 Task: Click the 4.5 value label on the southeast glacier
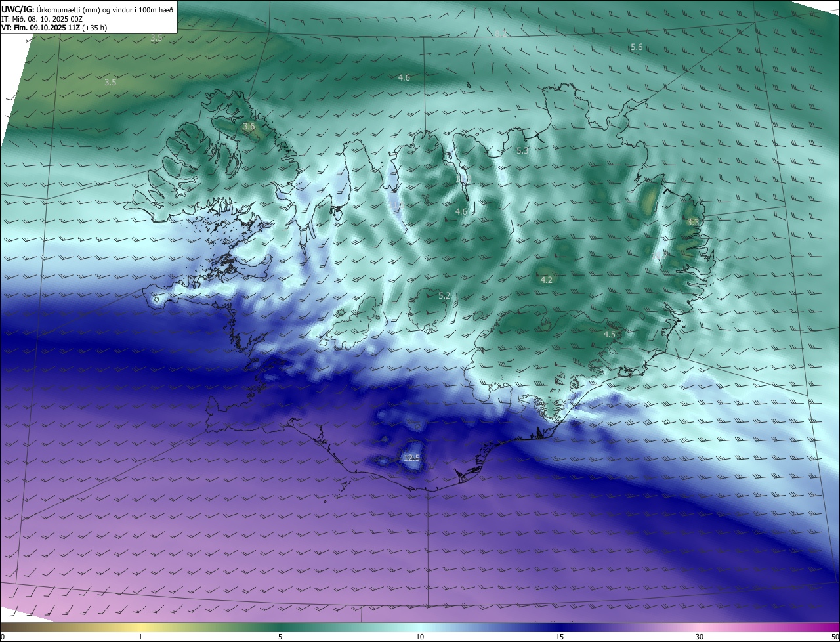point(610,335)
